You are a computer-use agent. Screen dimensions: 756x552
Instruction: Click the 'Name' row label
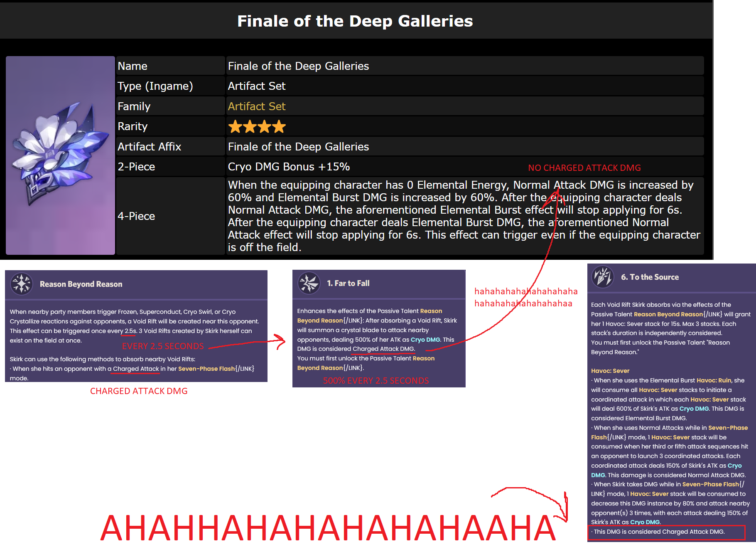pos(133,66)
